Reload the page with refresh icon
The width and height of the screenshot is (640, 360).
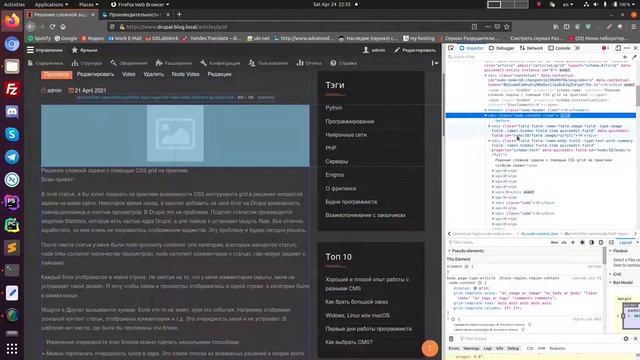point(52,27)
